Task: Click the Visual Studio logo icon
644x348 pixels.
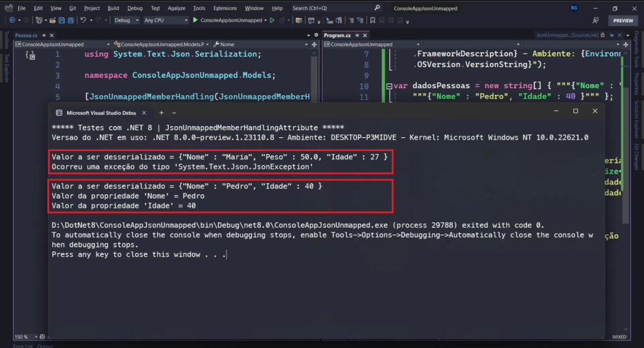Action: [x=8, y=8]
